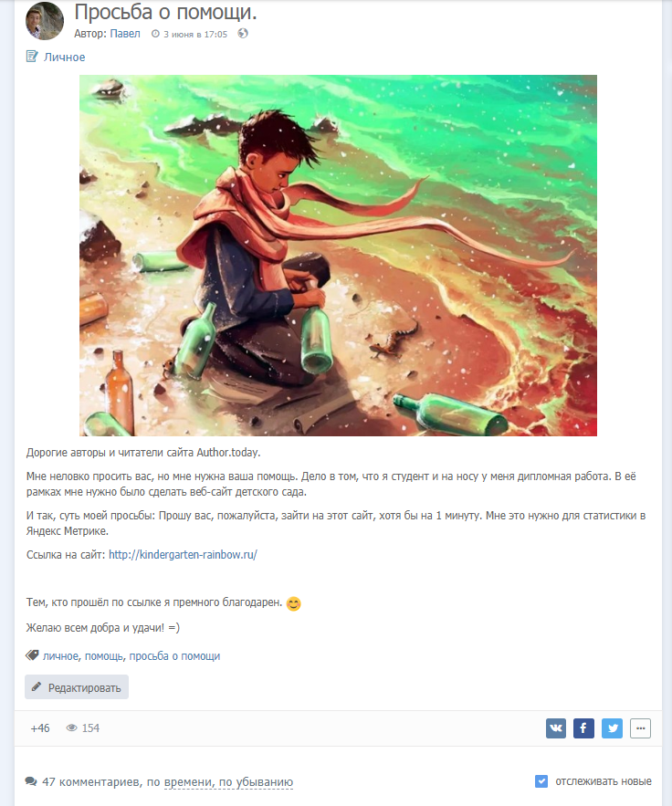Open more sharing options button
This screenshot has width=672, height=806.
pyautogui.click(x=640, y=727)
